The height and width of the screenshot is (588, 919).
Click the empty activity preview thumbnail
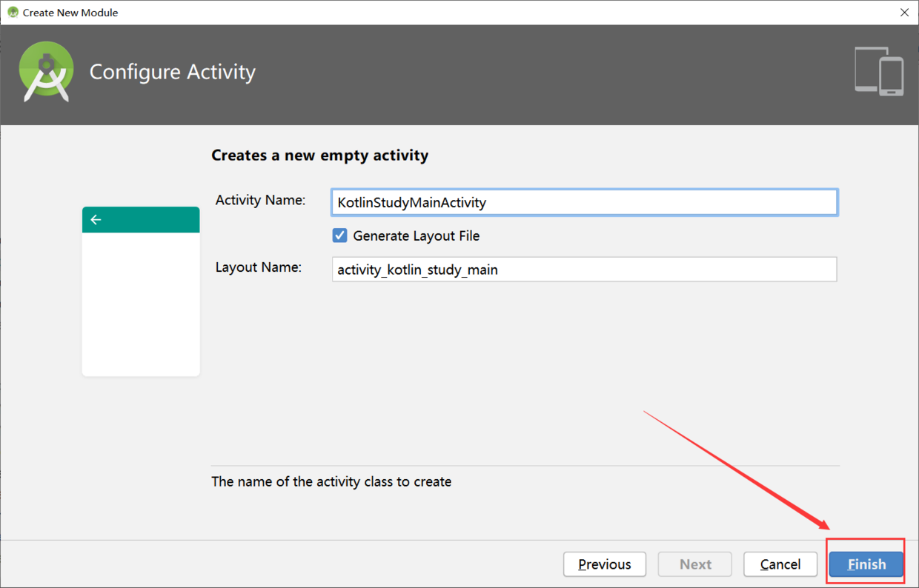(x=141, y=292)
